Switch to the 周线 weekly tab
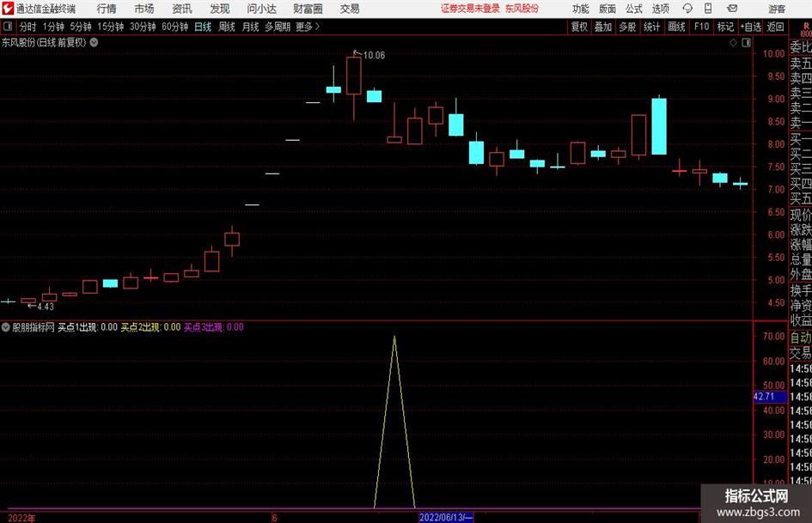 pyautogui.click(x=226, y=27)
